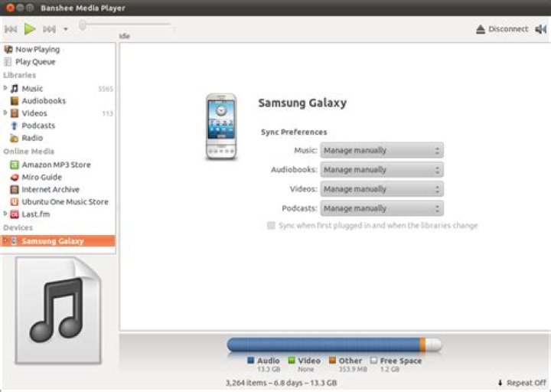The width and height of the screenshot is (551, 392).
Task: Open the dropdown arrow beside Next button
Action: (x=66, y=30)
